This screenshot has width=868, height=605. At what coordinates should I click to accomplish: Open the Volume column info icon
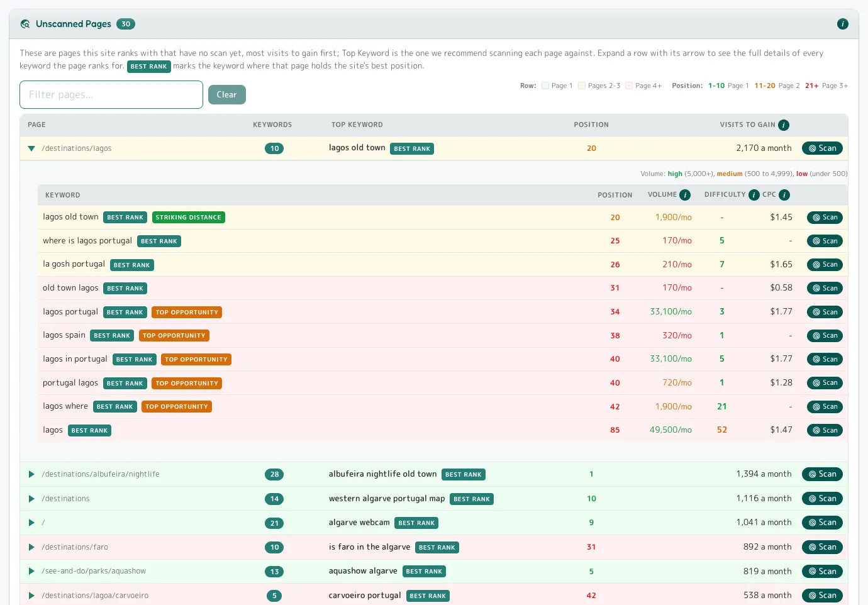tap(685, 195)
